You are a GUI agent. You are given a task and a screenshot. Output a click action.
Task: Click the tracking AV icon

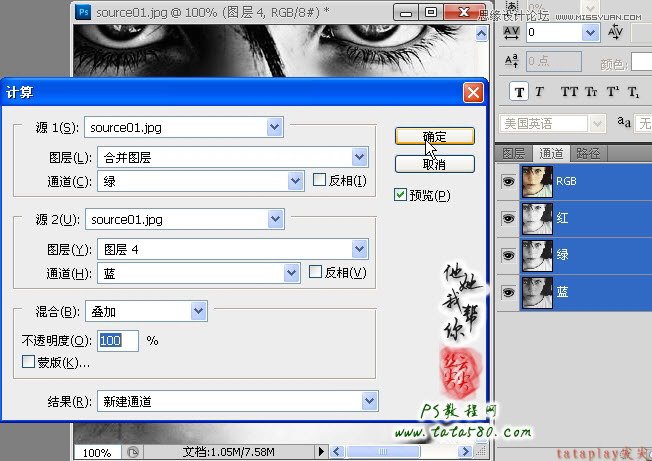tap(511, 32)
